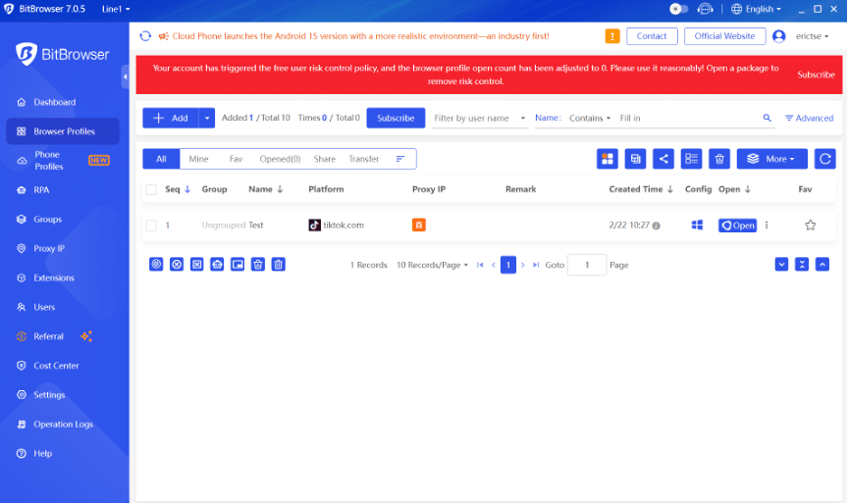Open the Dashboard page
The image size is (848, 504).
(x=54, y=102)
